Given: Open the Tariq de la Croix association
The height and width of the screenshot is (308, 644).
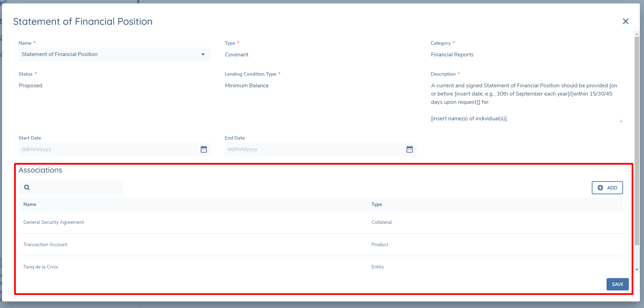Looking at the screenshot, I should (x=41, y=267).
